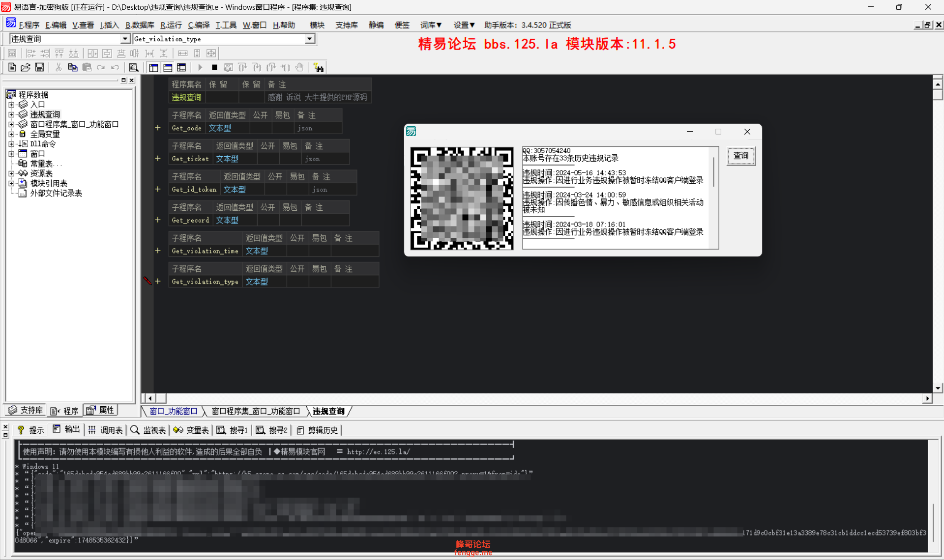The height and width of the screenshot is (560, 944).
Task: Click the Copy toolbar icon
Action: [x=73, y=68]
